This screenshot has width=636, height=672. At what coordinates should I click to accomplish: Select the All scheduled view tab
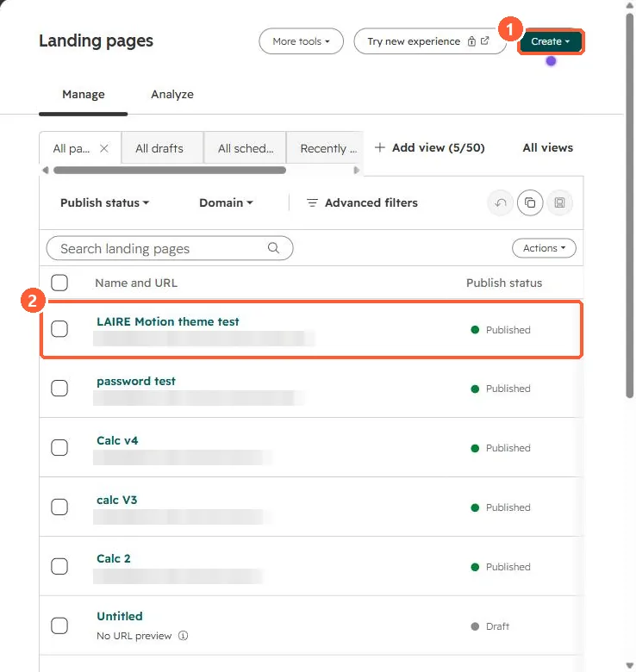245,148
